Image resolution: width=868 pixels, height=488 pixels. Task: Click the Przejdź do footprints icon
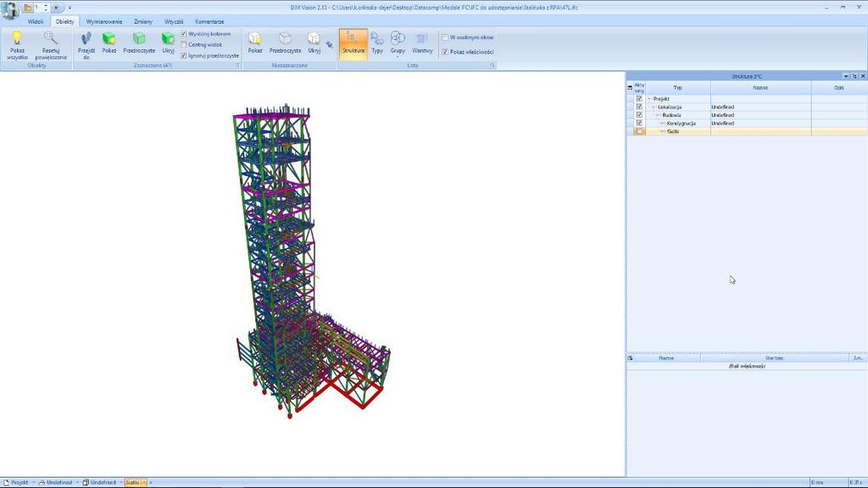(86, 38)
